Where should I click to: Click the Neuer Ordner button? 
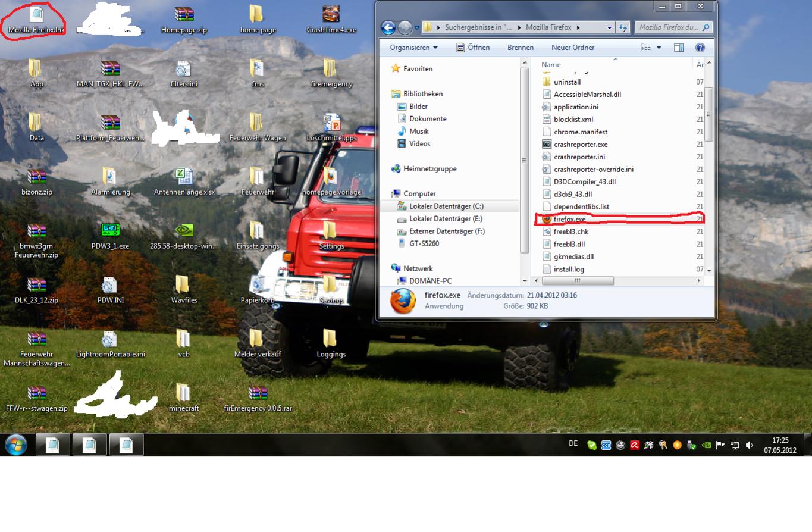click(573, 48)
